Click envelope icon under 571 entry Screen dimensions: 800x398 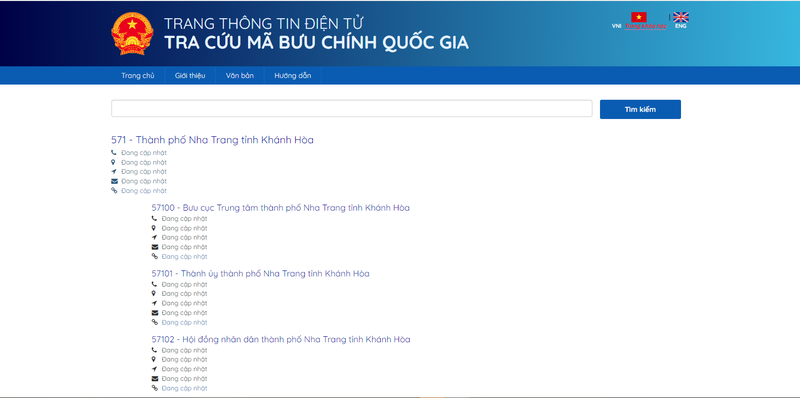coord(114,181)
